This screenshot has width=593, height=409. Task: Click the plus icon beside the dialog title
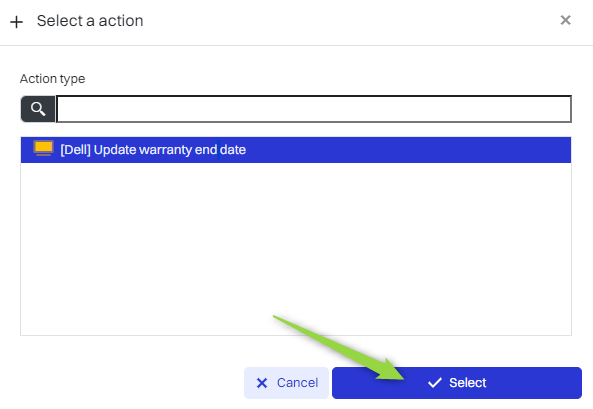pos(16,22)
